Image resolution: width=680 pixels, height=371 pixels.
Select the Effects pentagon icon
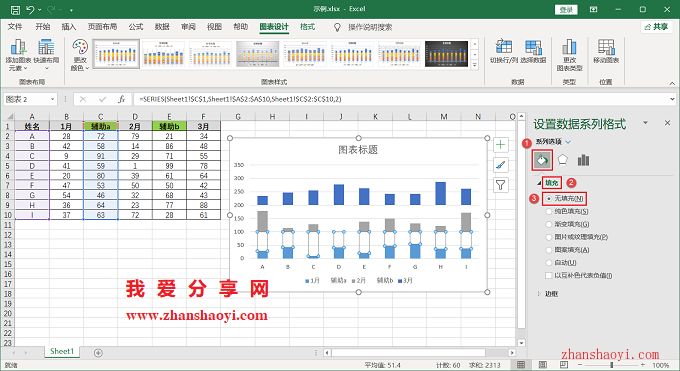click(x=562, y=160)
